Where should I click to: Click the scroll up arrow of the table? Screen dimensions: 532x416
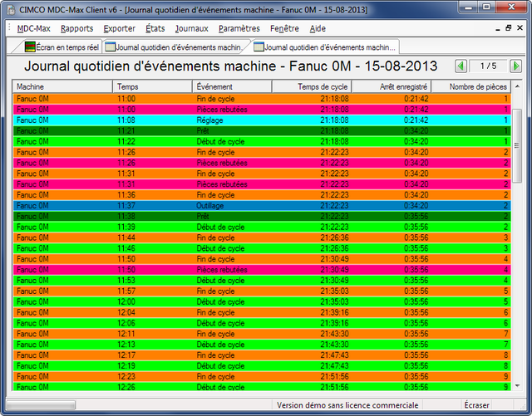(x=517, y=86)
